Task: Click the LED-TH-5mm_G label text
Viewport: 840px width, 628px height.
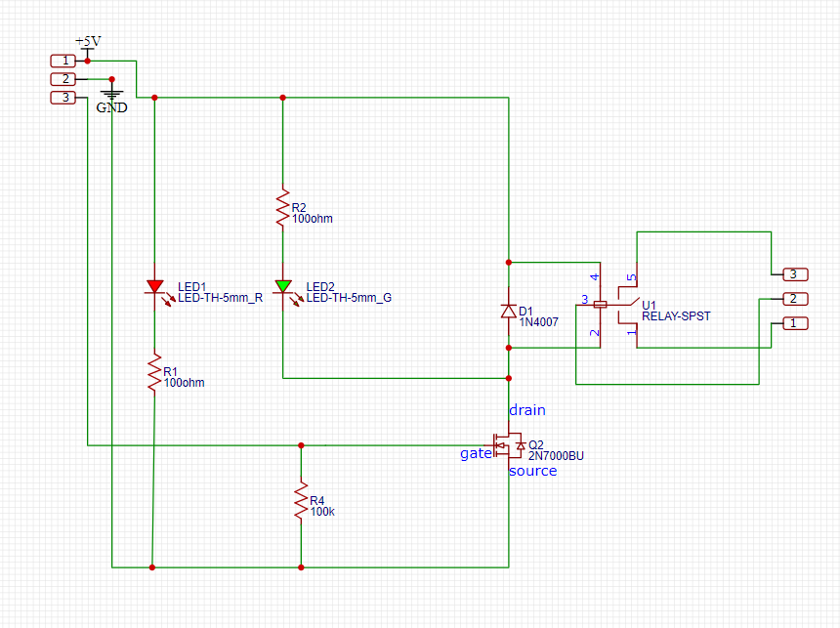Action: pyautogui.click(x=349, y=298)
